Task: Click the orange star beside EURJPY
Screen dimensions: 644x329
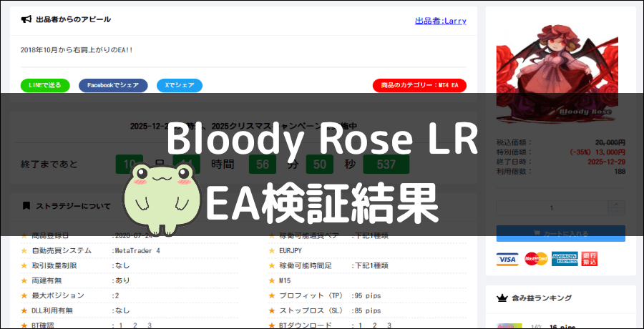Action: tap(272, 251)
